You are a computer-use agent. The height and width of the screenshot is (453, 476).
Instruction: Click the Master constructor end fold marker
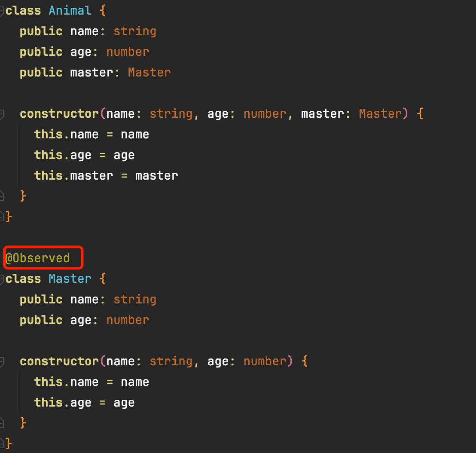click(x=1, y=423)
